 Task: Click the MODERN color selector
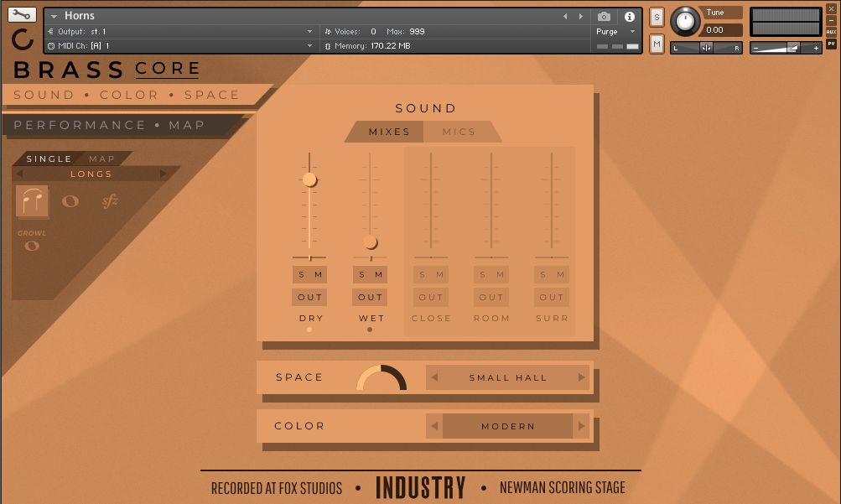pos(508,426)
